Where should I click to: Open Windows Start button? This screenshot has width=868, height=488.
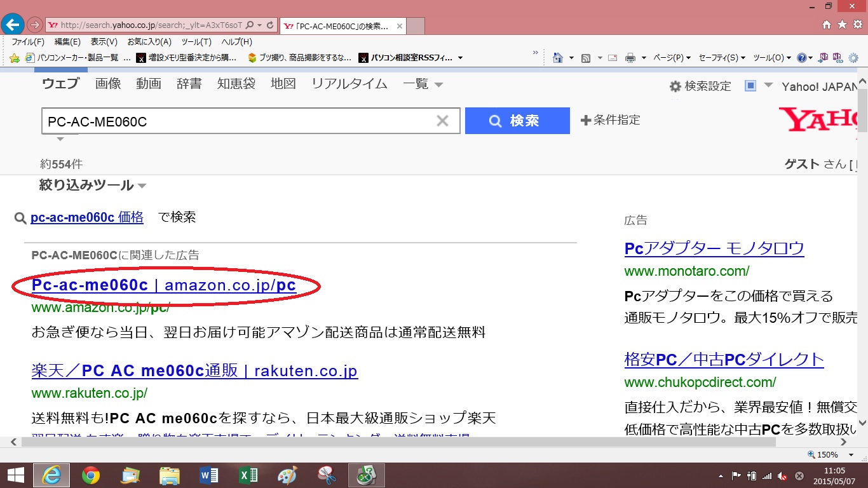click(15, 475)
